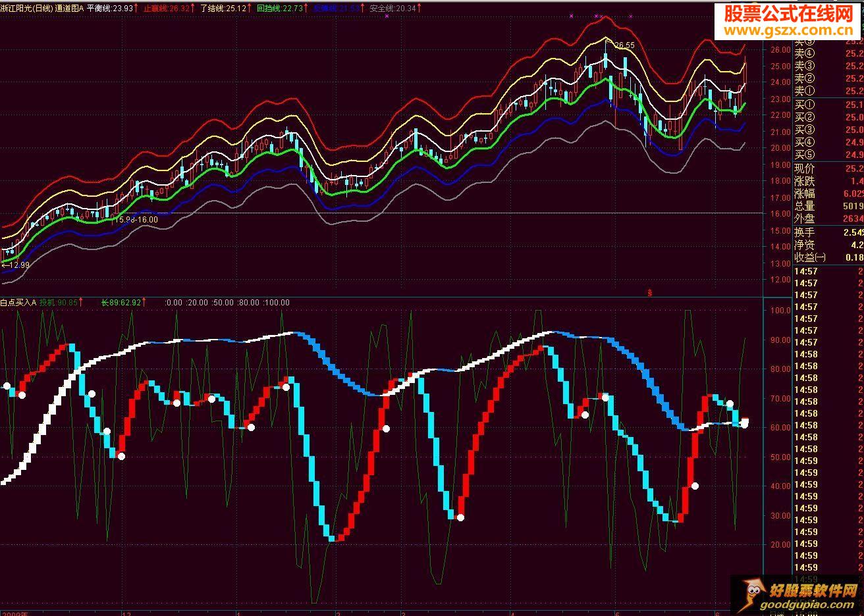Viewport: 864px width, 616px height.
Task: Select the lowest white buy dot near 30 level
Action: point(460,517)
